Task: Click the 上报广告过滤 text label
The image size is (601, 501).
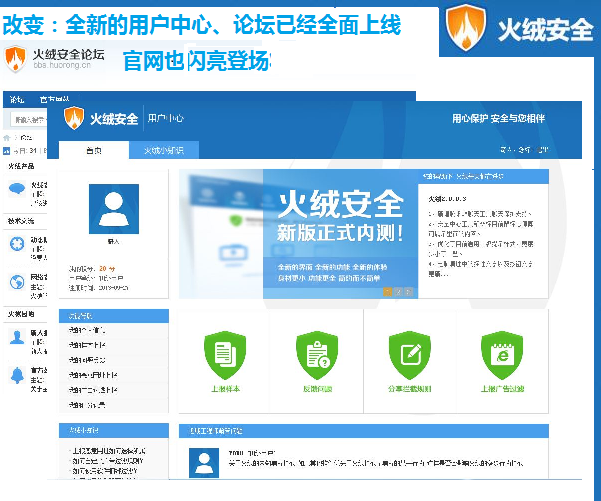Action: point(502,389)
